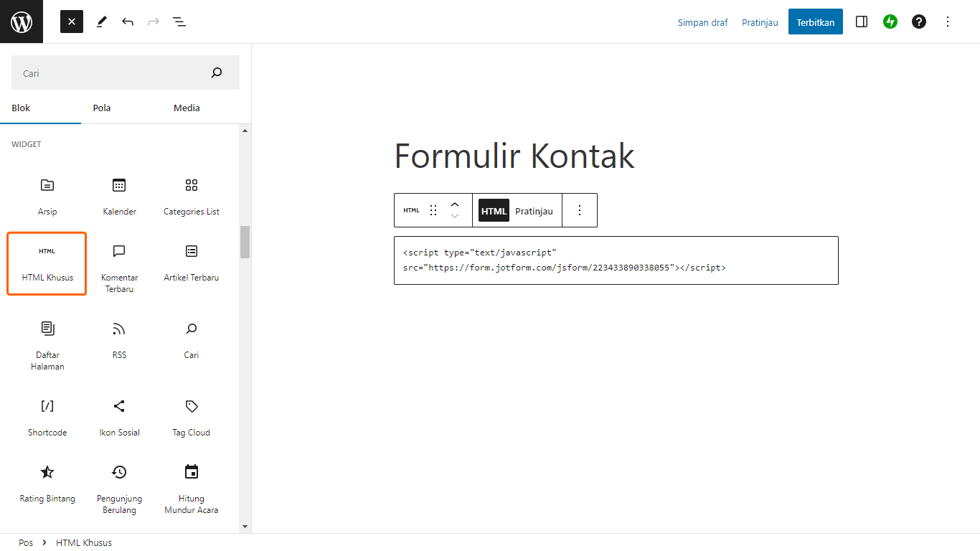Click the block list scrollbar thumb
This screenshot has width=980, height=551.
coord(245,242)
